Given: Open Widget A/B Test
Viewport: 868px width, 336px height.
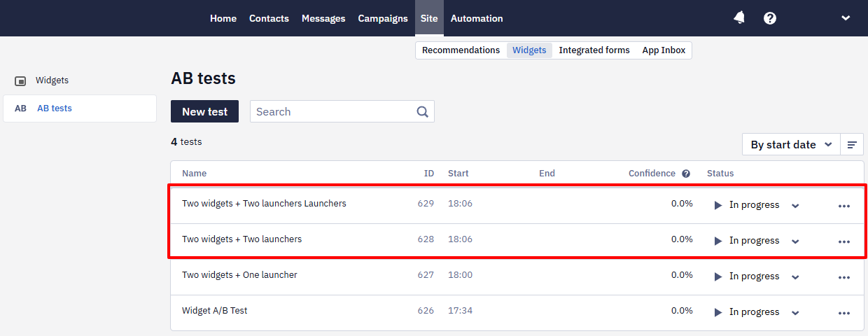Looking at the screenshot, I should 214,311.
